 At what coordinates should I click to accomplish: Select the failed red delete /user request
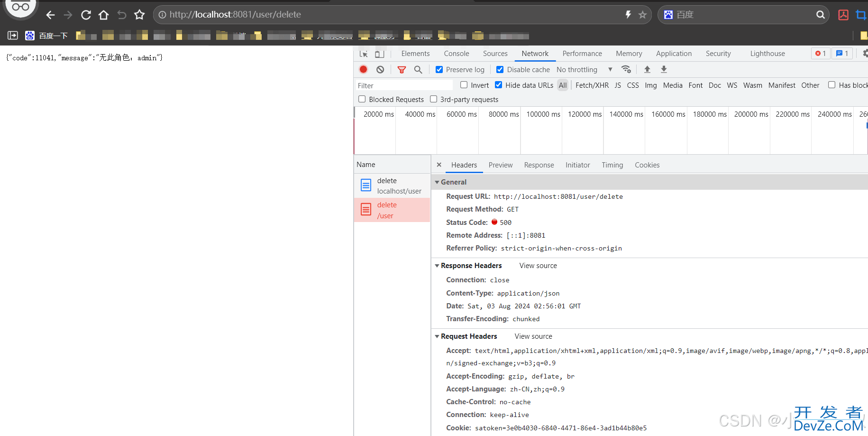(392, 210)
